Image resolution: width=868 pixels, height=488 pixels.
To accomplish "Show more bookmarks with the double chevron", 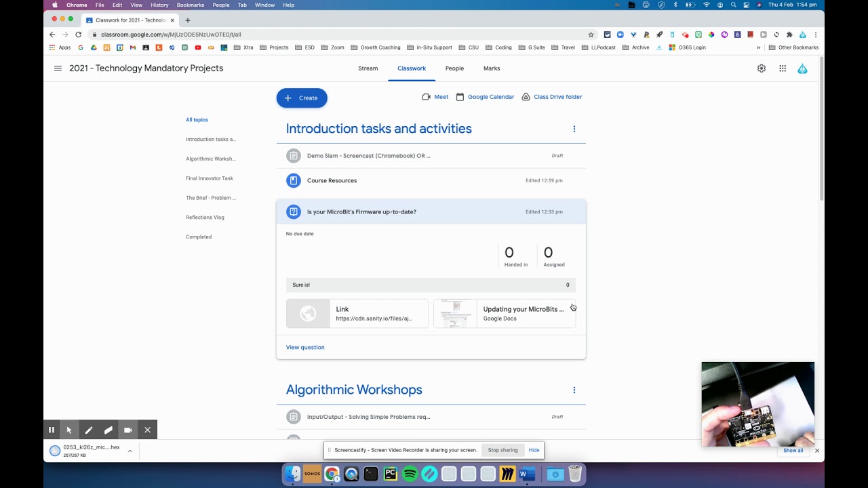I will coord(759,47).
